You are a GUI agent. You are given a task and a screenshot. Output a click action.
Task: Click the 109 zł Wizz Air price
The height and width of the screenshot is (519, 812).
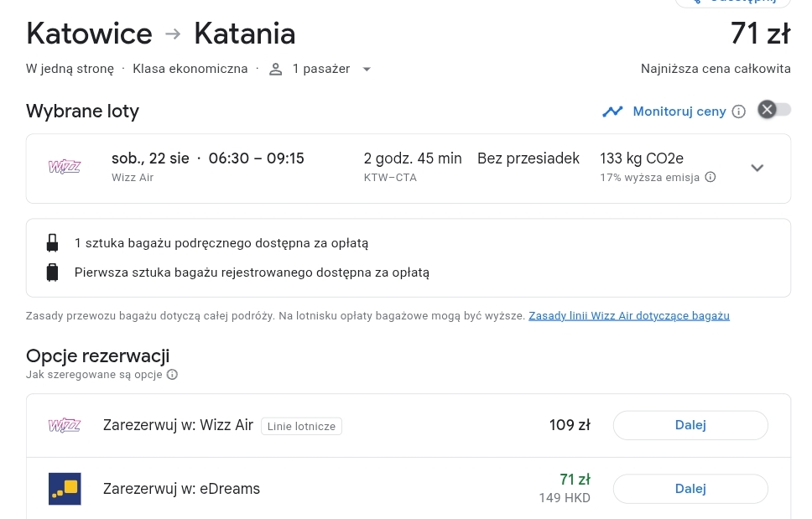570,425
